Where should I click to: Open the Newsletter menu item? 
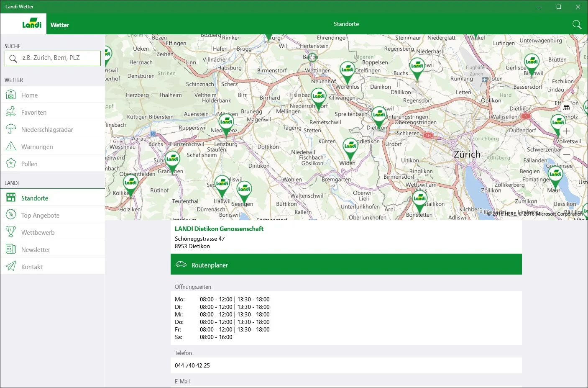coord(53,249)
